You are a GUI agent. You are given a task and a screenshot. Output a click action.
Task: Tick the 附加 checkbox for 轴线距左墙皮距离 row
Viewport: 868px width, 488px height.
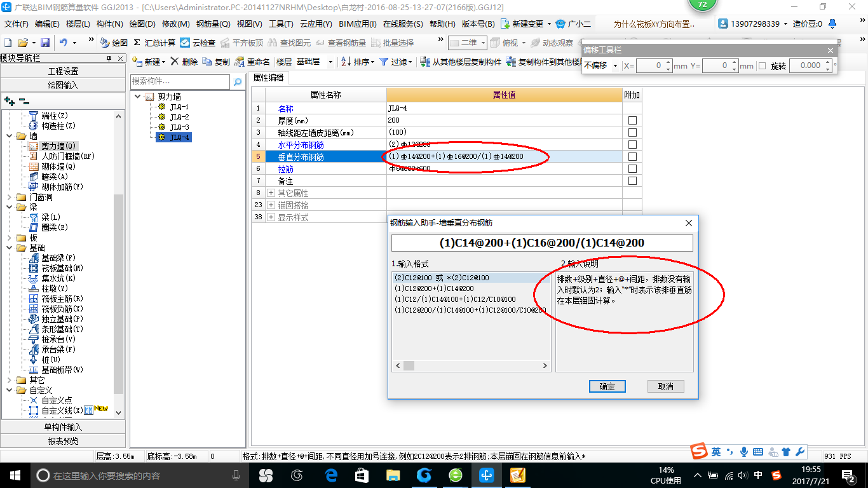click(x=632, y=132)
